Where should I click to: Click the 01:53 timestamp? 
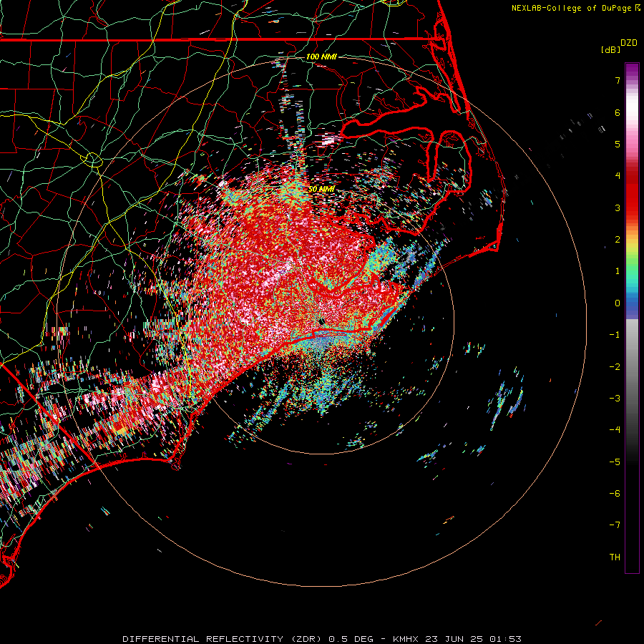click(506, 639)
